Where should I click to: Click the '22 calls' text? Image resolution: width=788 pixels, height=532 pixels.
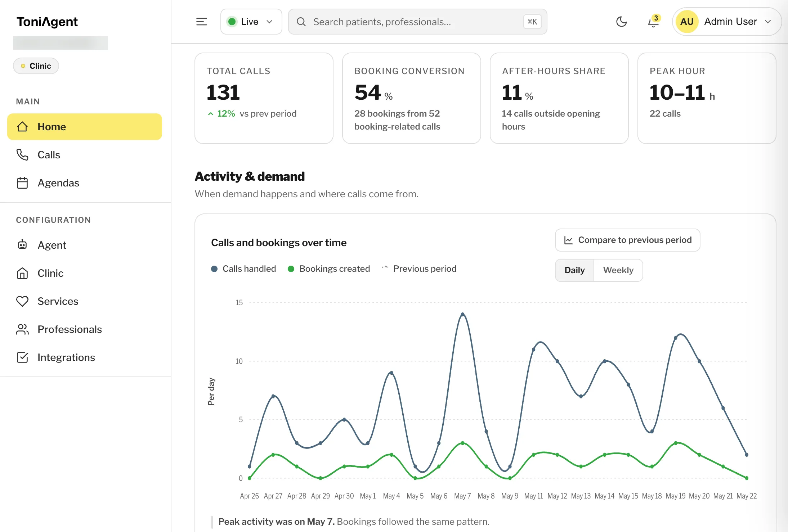tap(665, 114)
